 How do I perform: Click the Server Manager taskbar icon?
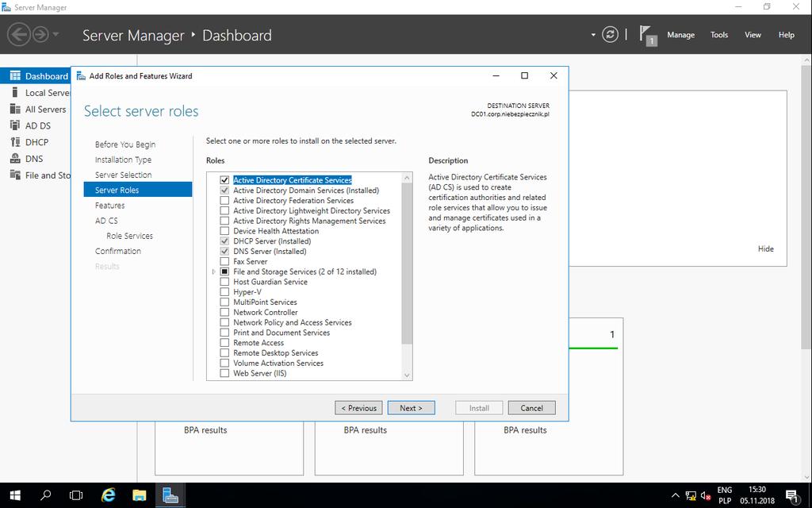click(x=170, y=495)
